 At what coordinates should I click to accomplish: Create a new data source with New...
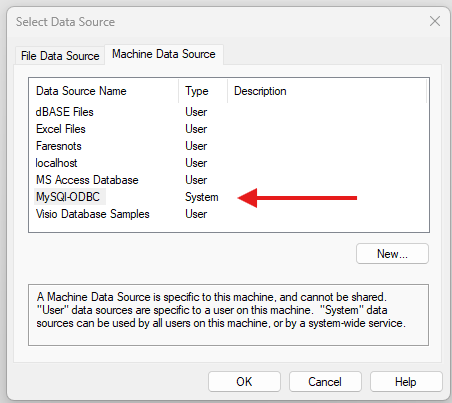click(392, 254)
